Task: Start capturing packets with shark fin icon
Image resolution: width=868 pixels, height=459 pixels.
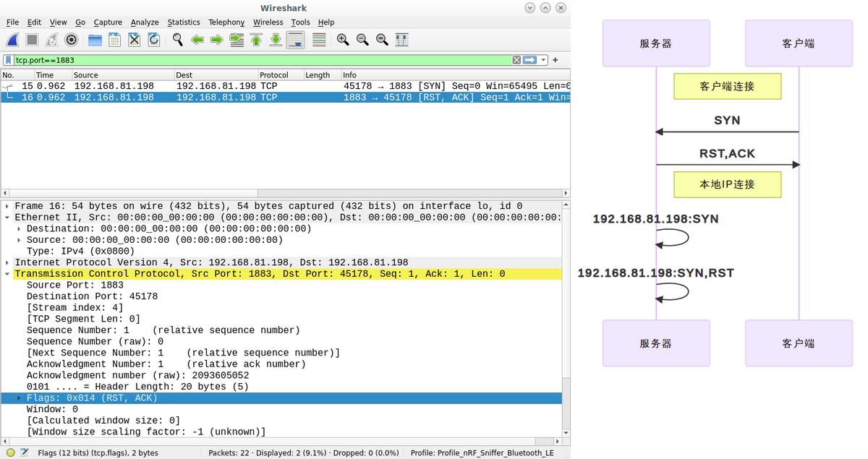Action: [12, 40]
